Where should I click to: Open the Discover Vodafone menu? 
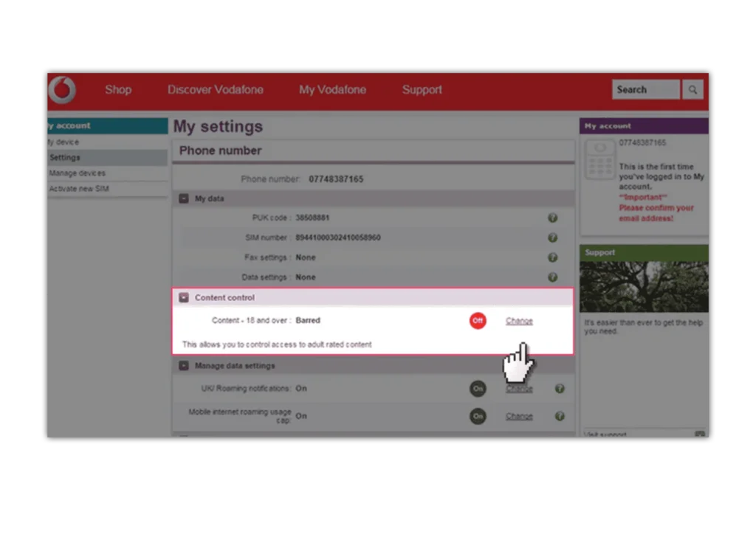pos(216,89)
